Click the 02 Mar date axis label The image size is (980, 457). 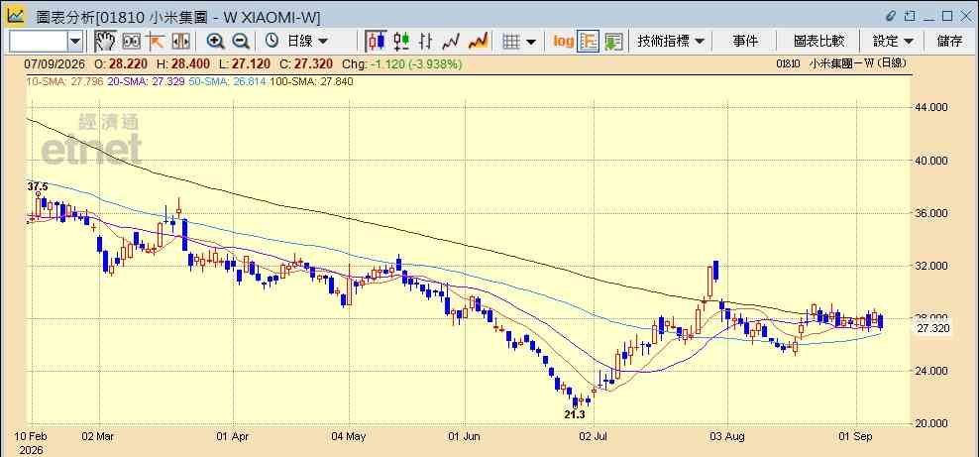[98, 435]
